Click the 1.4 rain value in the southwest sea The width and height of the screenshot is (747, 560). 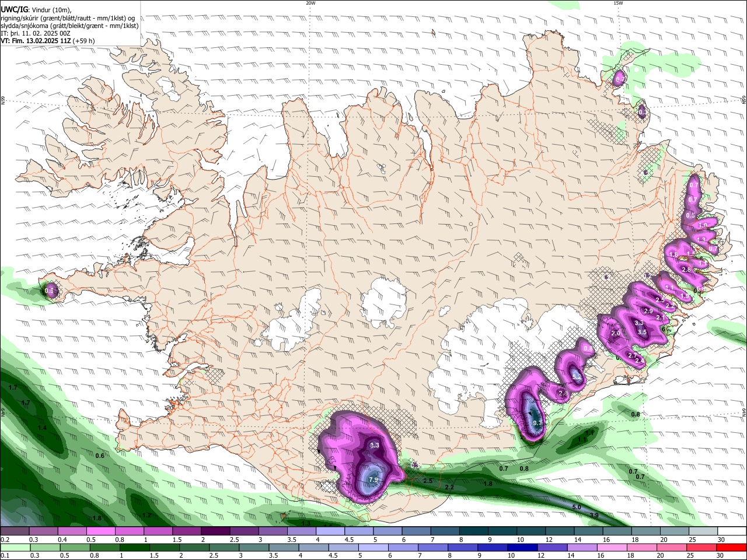point(42,428)
